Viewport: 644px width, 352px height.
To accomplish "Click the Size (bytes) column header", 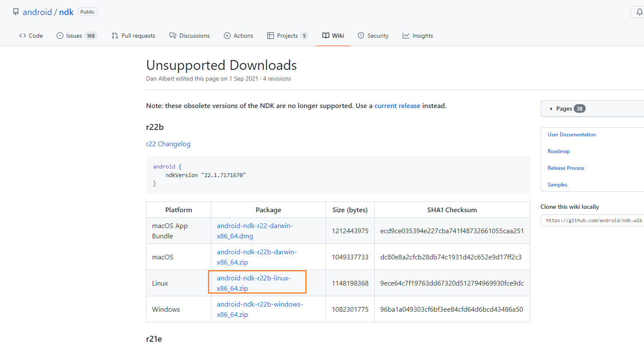I will pos(350,210).
